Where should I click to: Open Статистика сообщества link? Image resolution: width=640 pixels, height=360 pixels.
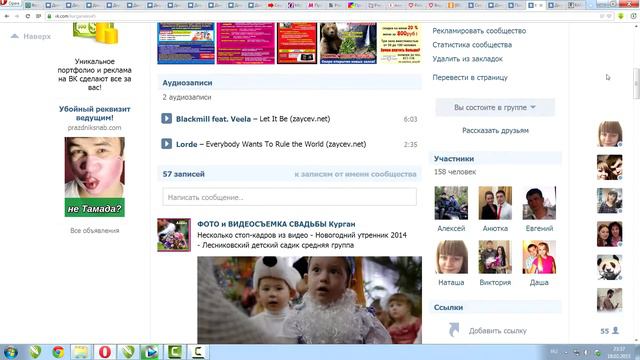[472, 45]
